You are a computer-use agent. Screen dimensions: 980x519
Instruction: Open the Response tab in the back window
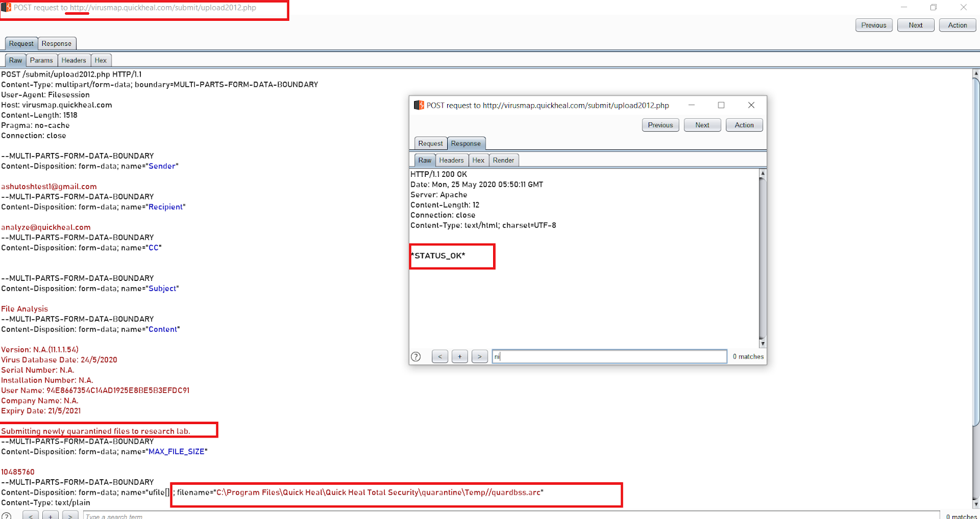tap(56, 43)
